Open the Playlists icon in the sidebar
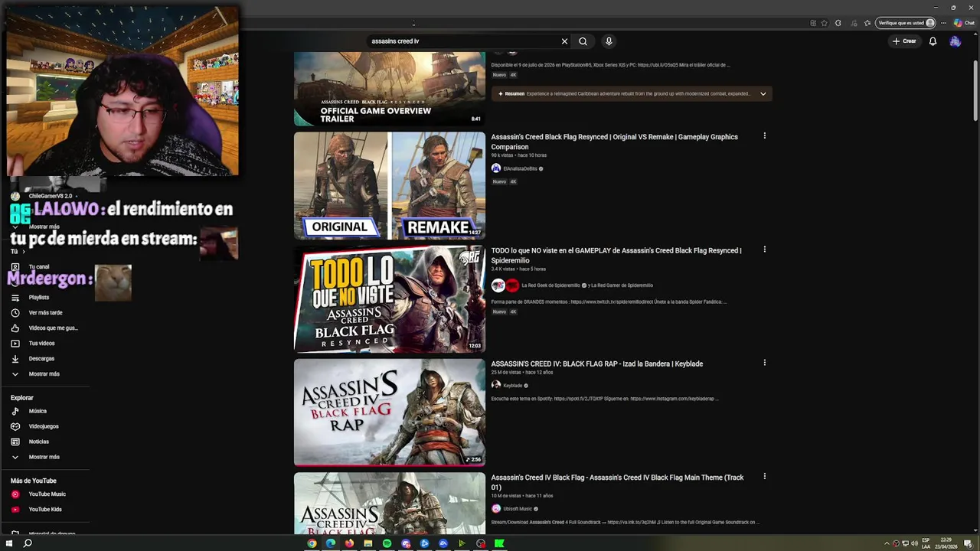 15,298
